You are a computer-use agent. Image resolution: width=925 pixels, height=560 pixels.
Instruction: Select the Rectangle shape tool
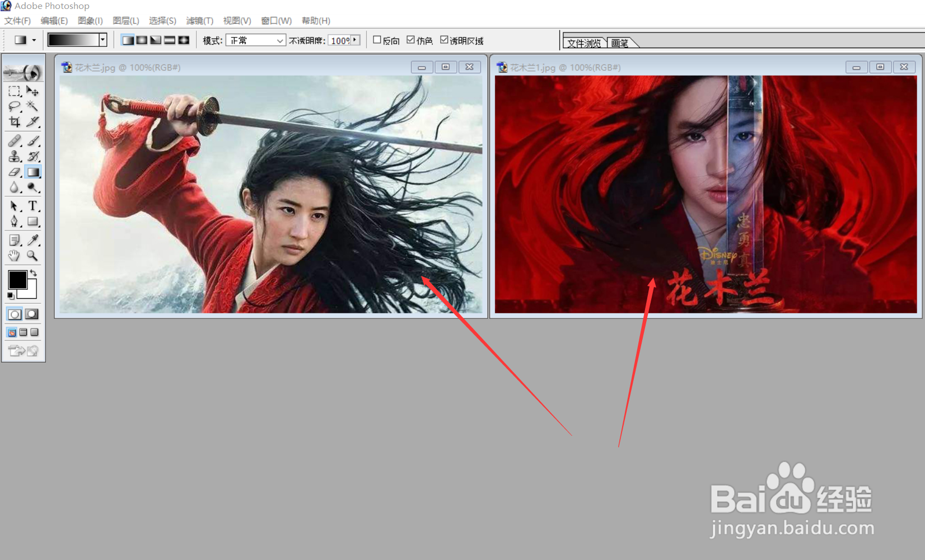(x=33, y=222)
